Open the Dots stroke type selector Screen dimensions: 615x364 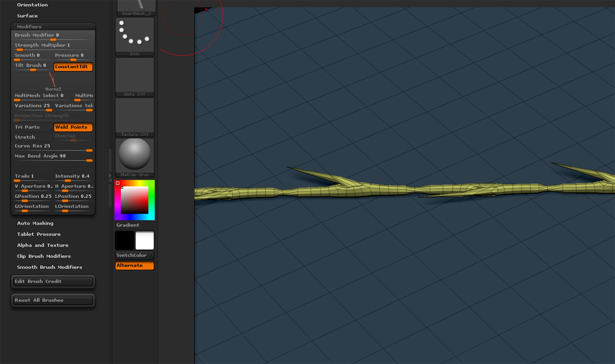click(135, 37)
